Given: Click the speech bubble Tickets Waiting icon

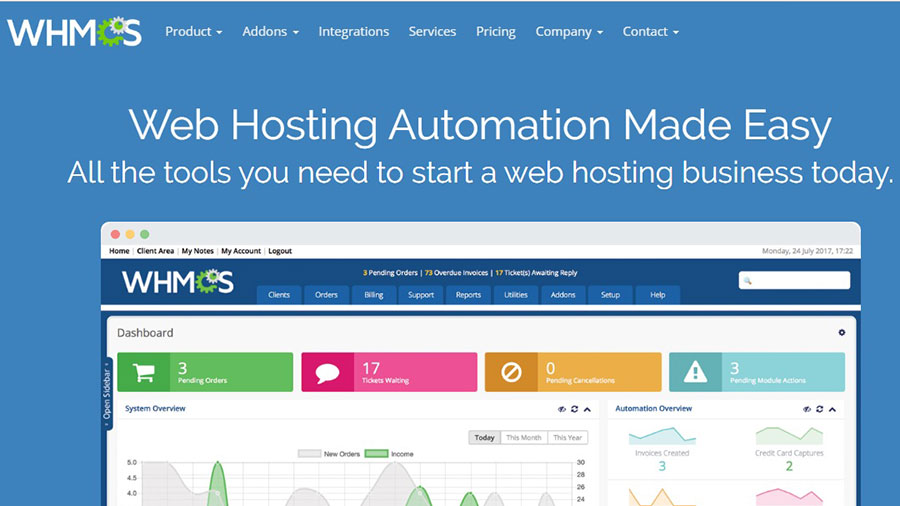Looking at the screenshot, I should pyautogui.click(x=327, y=372).
